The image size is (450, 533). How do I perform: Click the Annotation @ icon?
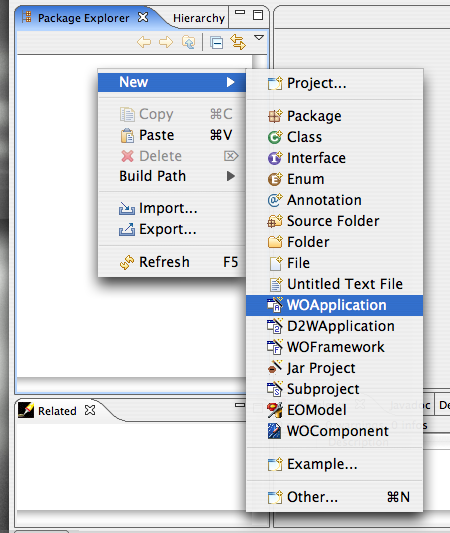[x=275, y=200]
